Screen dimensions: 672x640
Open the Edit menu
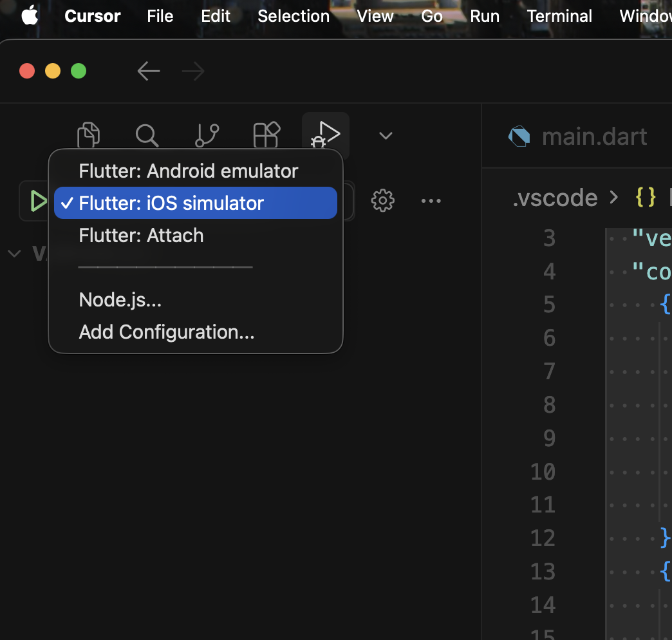click(216, 16)
